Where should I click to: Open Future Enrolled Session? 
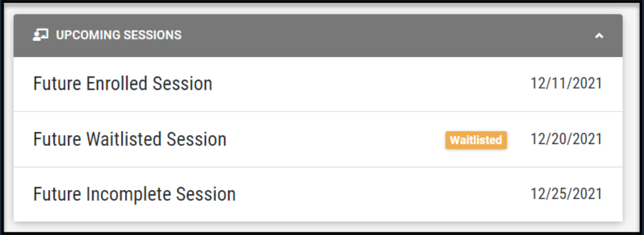(123, 84)
